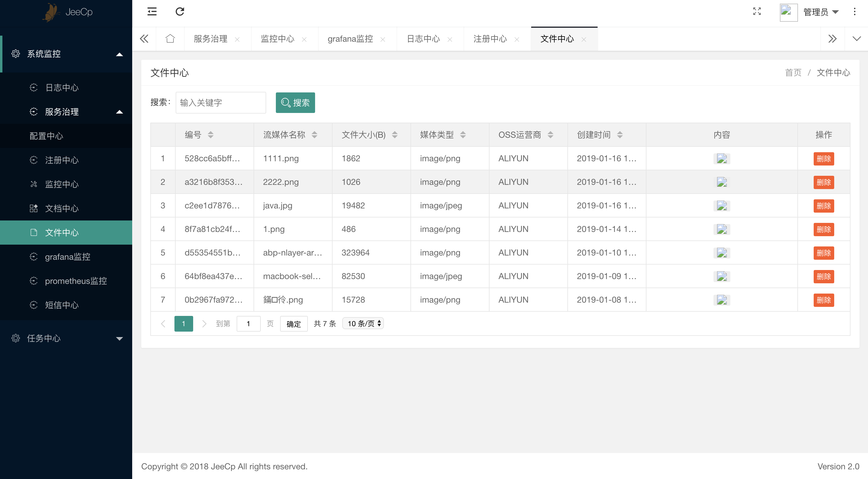Viewport: 868px width, 479px height.
Task: Sort the table by 编号 column
Action: pos(211,135)
